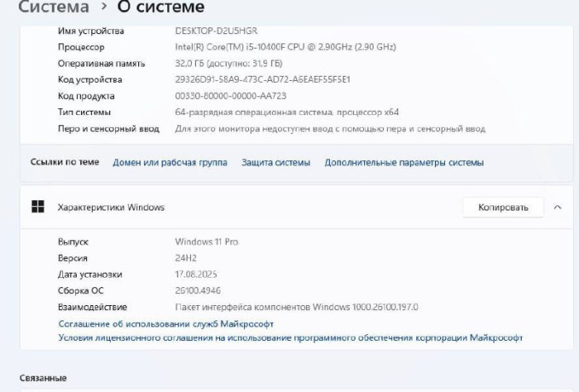Click the Взаимодействие label

tap(92, 307)
